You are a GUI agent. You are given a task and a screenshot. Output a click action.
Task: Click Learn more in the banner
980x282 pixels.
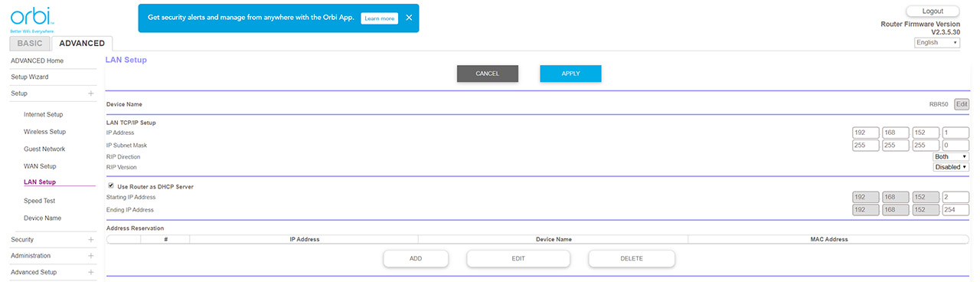pyautogui.click(x=380, y=18)
